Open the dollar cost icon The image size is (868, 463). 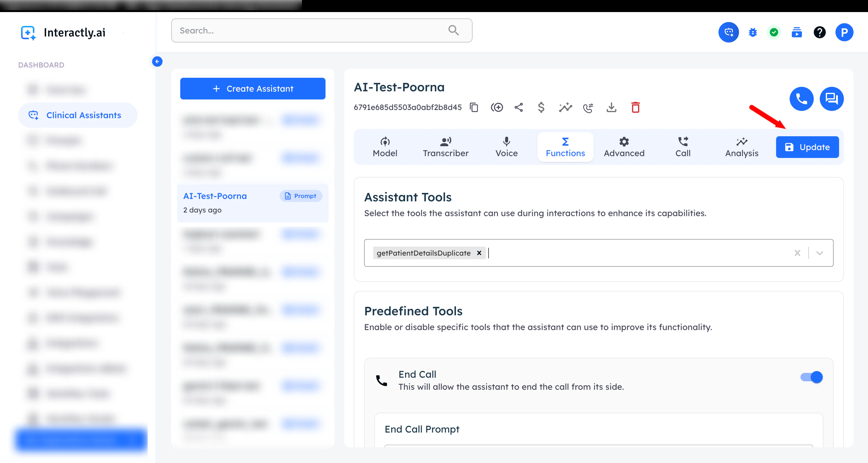(x=541, y=108)
